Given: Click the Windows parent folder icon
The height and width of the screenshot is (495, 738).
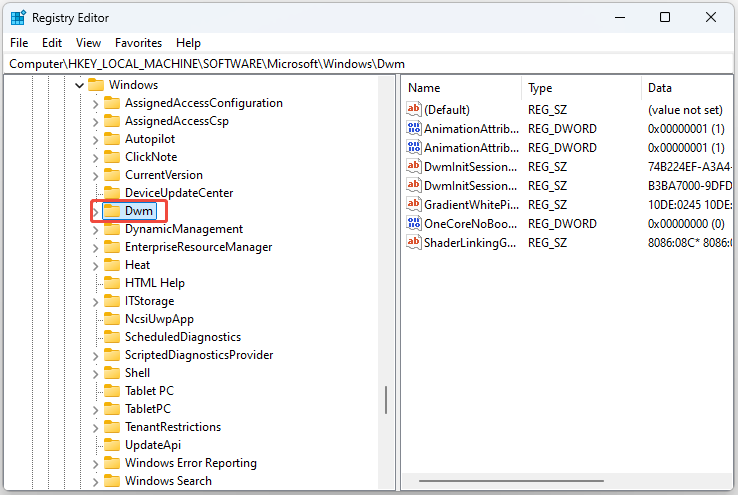Looking at the screenshot, I should (96, 85).
